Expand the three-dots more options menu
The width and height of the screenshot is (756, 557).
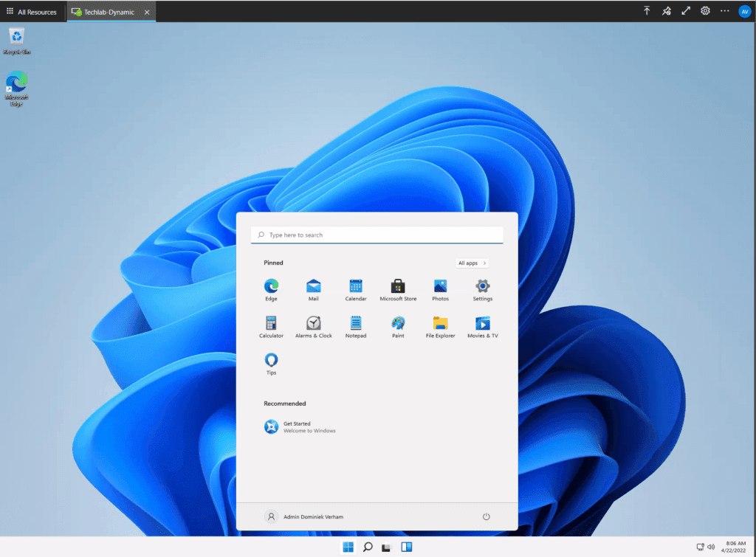(x=724, y=11)
